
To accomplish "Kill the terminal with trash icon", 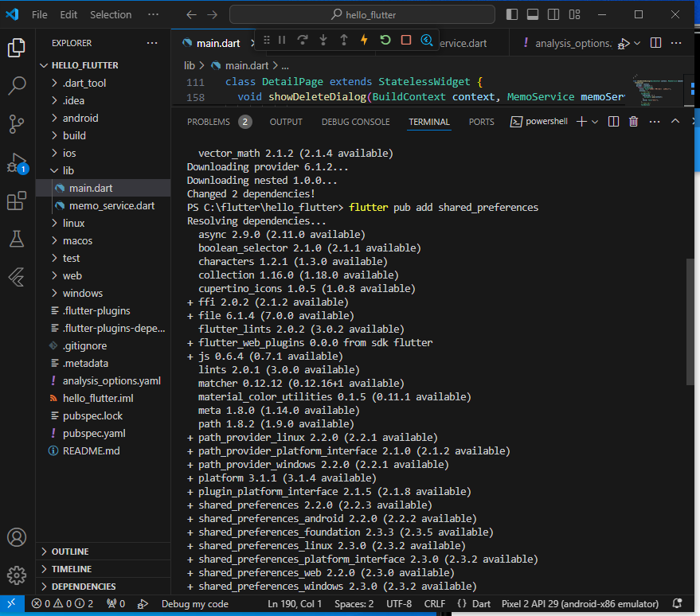I will point(633,121).
